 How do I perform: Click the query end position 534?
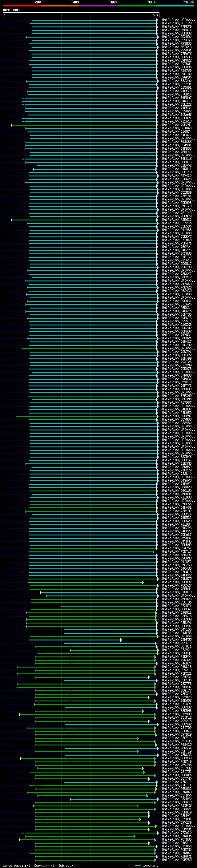click(x=155, y=15)
